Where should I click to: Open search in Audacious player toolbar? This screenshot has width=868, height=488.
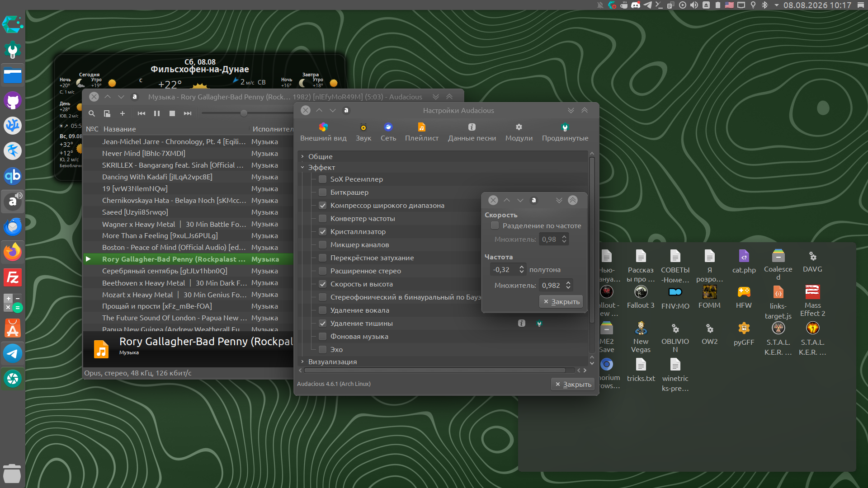point(92,113)
